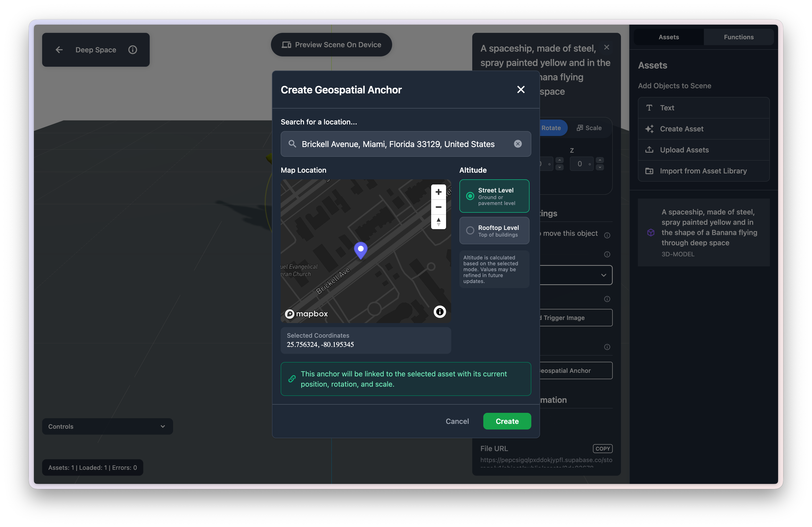The image size is (812, 527).
Task: Click the purple cube icon on asset card
Action: pos(651,232)
